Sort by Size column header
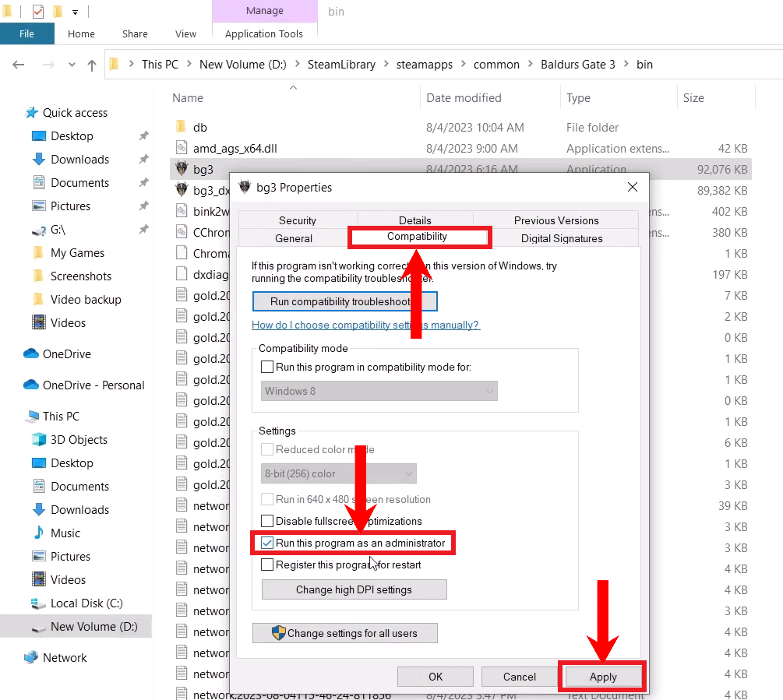This screenshot has height=700, width=783. [x=715, y=98]
